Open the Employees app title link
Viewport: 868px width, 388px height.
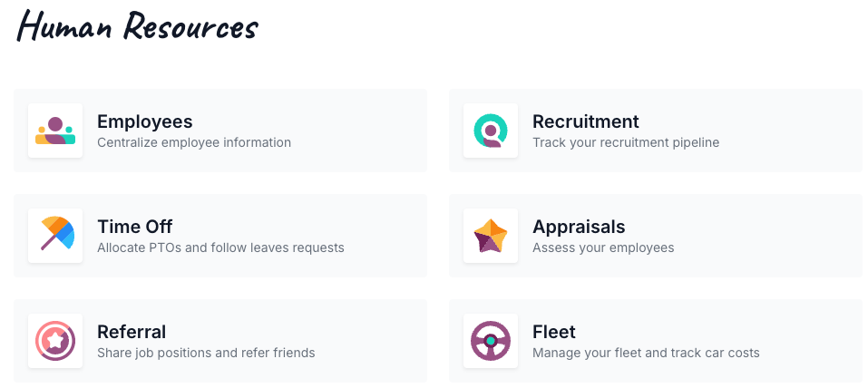(x=145, y=121)
